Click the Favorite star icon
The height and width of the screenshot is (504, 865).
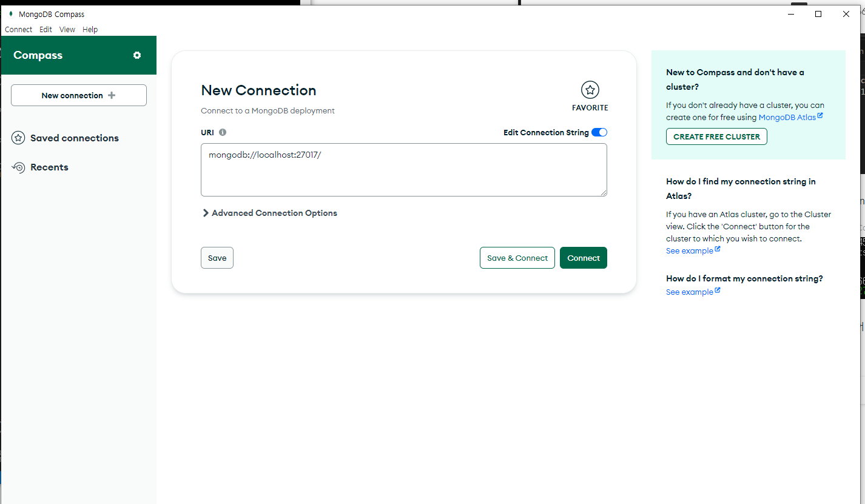(x=590, y=90)
